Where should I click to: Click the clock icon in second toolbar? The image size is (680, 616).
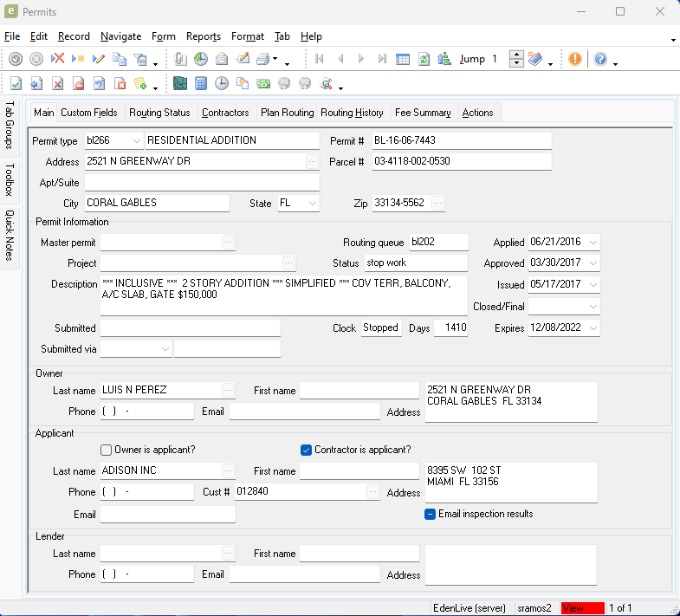(222, 84)
